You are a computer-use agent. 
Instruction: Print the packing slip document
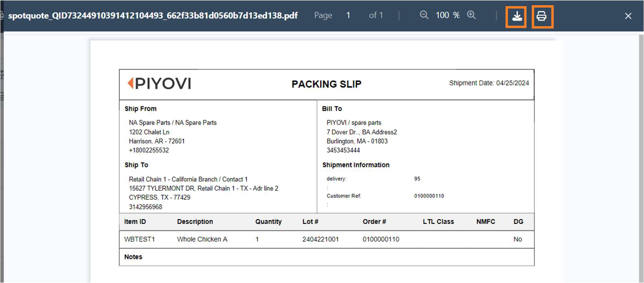pyautogui.click(x=542, y=16)
